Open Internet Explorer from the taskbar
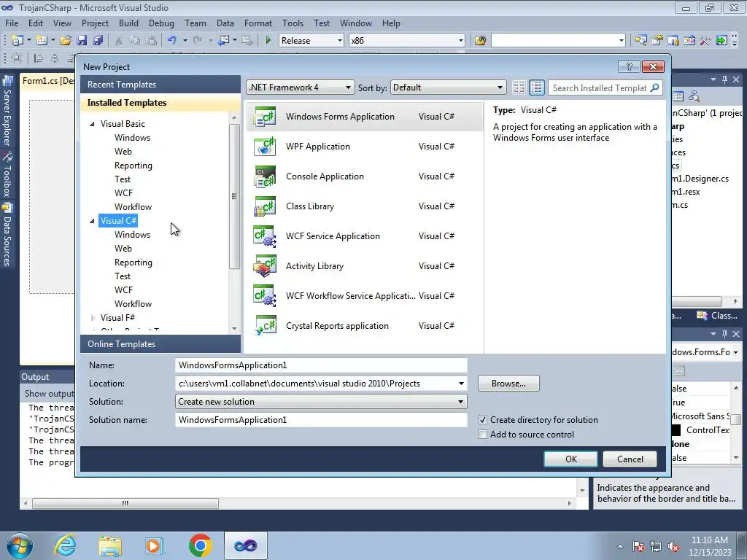 pyautogui.click(x=65, y=545)
